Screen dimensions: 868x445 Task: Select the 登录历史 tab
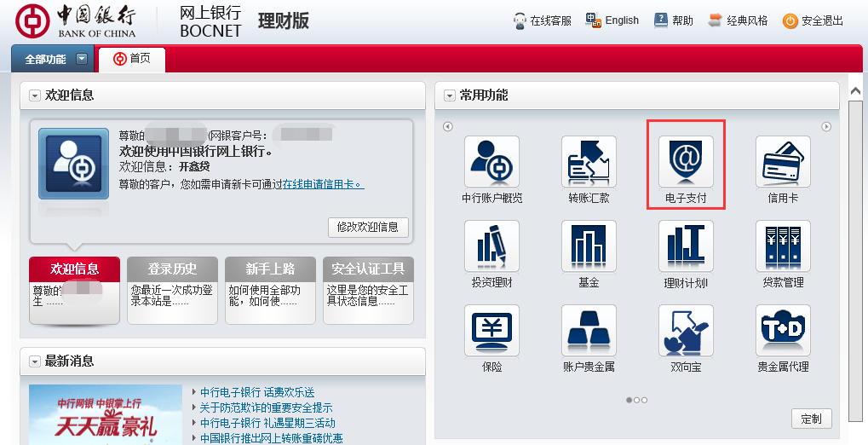(x=172, y=269)
